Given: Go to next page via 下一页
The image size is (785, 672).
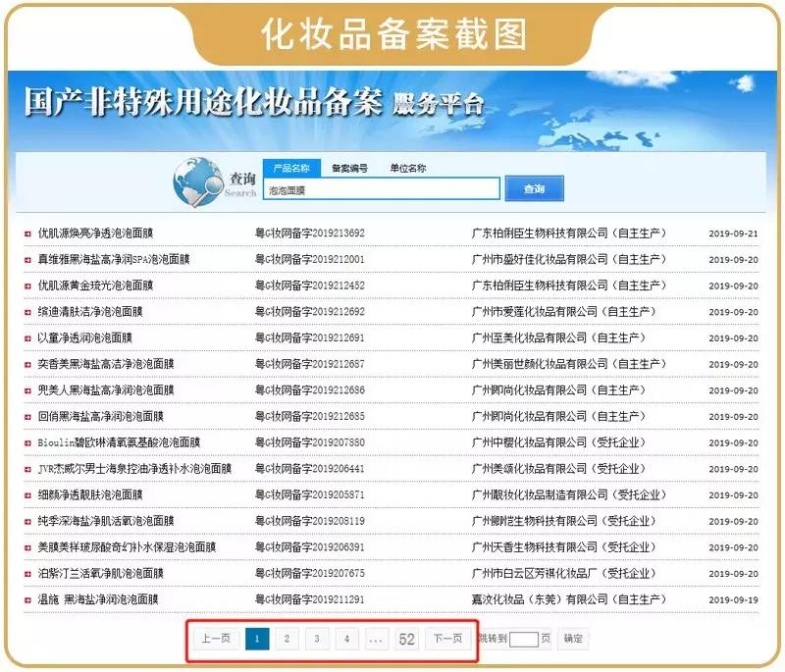Looking at the screenshot, I should (x=449, y=639).
